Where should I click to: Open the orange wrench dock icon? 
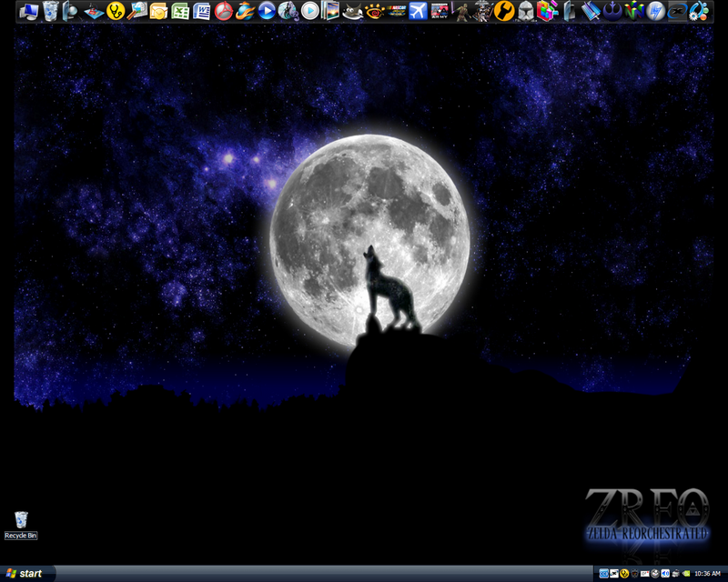tap(504, 11)
